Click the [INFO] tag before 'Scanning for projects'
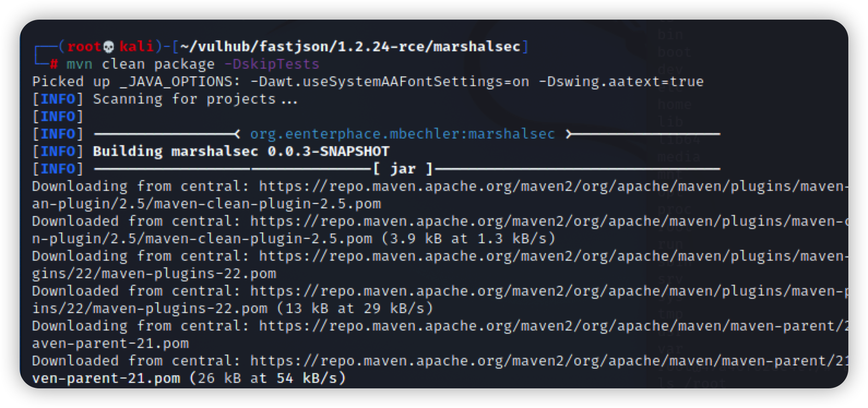 click(x=58, y=99)
